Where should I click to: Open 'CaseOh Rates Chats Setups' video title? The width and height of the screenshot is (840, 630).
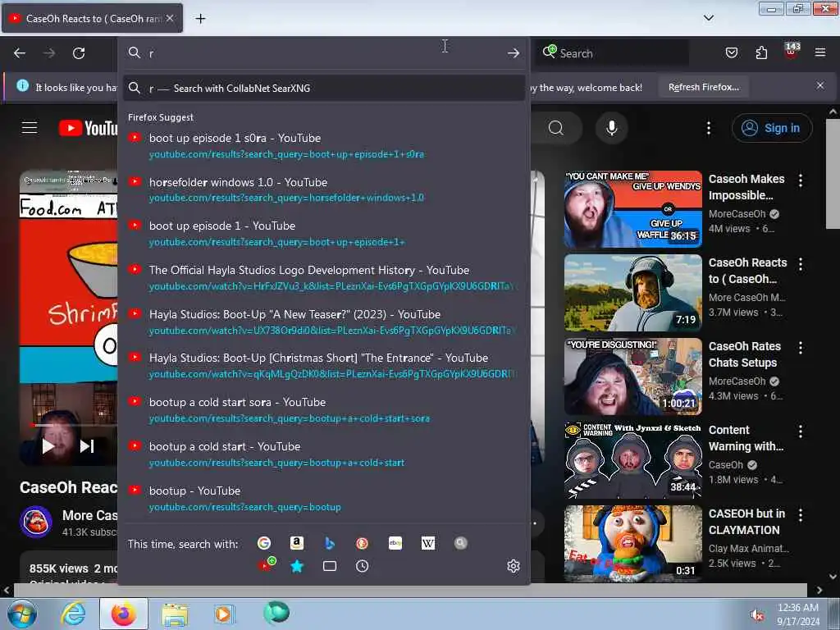coord(745,354)
